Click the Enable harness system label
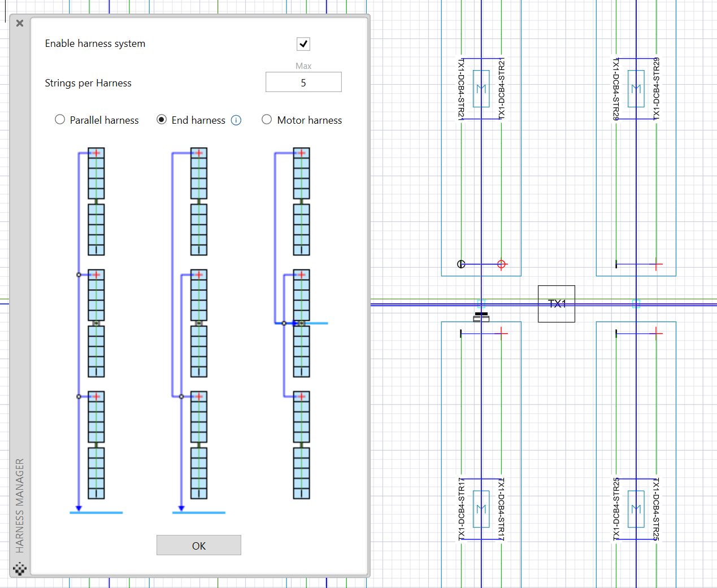This screenshot has height=588, width=717. (x=95, y=43)
